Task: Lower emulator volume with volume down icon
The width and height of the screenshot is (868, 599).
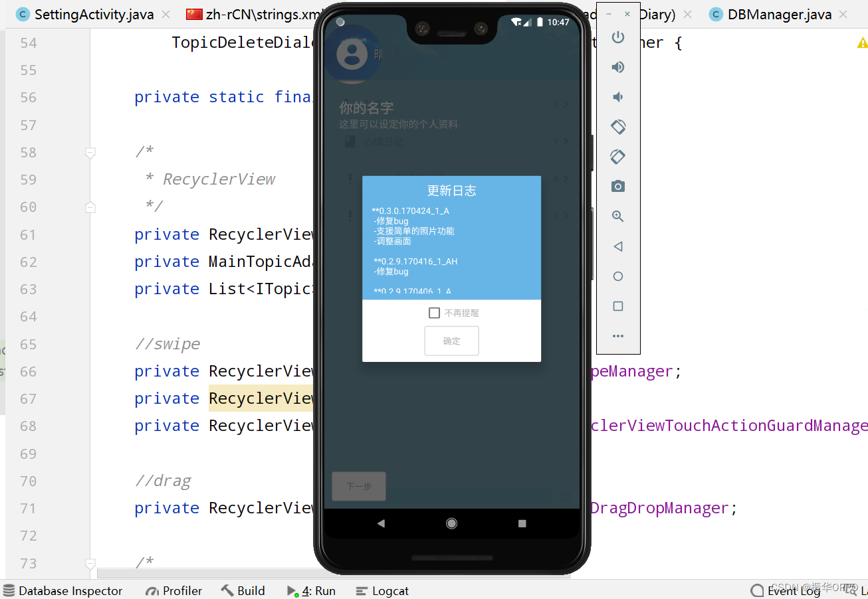Action: point(618,97)
